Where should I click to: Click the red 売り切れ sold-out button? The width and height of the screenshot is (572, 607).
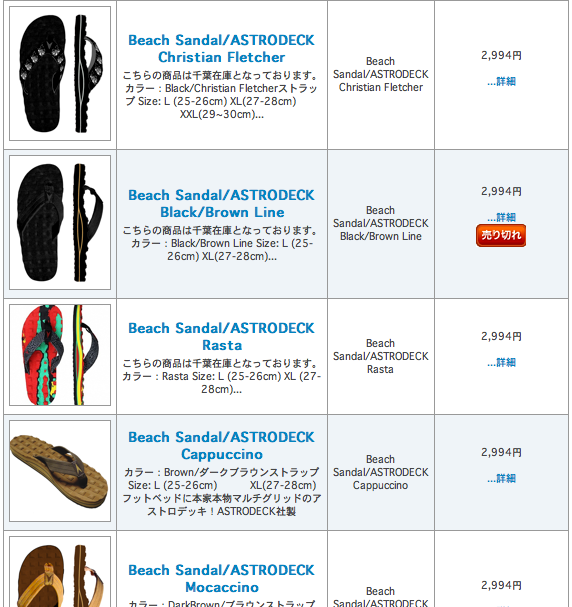coord(501,235)
